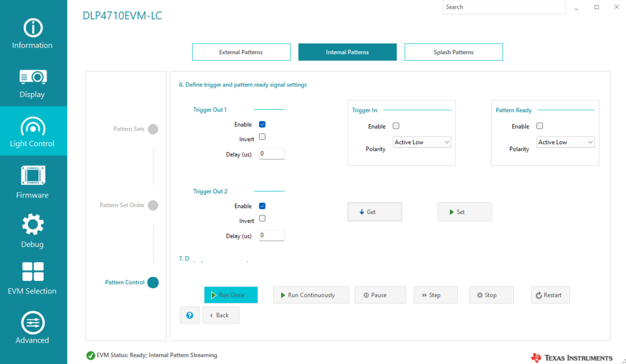Click the Pattern Sets step circle
The height and width of the screenshot is (364, 626).
(153, 129)
